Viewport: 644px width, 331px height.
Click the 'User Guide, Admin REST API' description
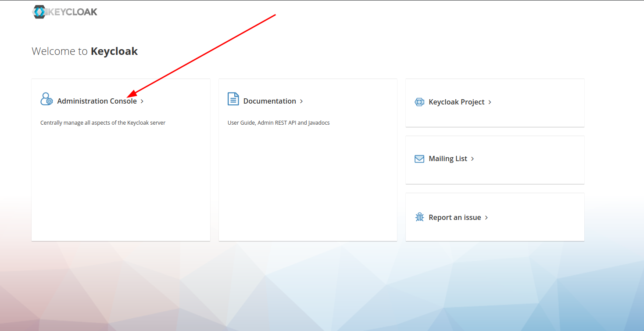pyautogui.click(x=278, y=123)
